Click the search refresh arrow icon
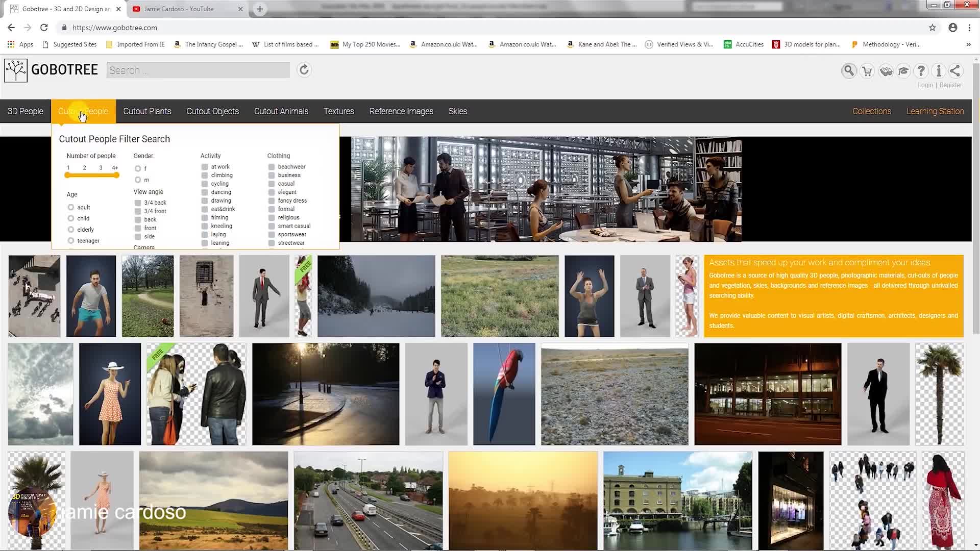This screenshot has width=980, height=551. [304, 70]
